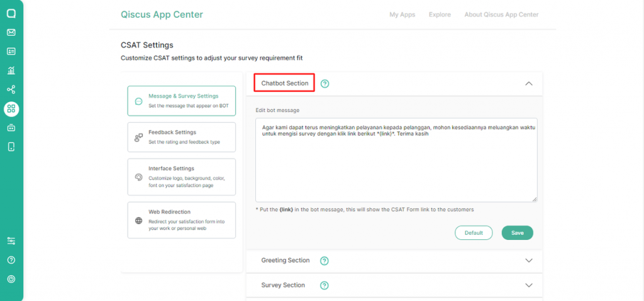The image size is (644, 301).
Task: Expand the Greeting Section panel
Action: [x=528, y=261]
